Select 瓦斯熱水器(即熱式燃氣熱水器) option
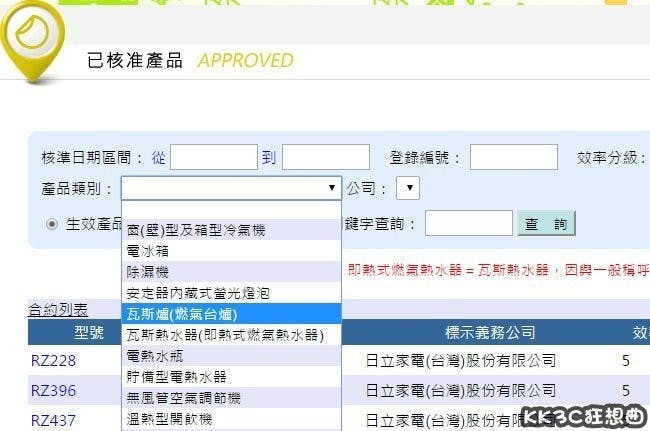This screenshot has height=431, width=650. [231, 335]
